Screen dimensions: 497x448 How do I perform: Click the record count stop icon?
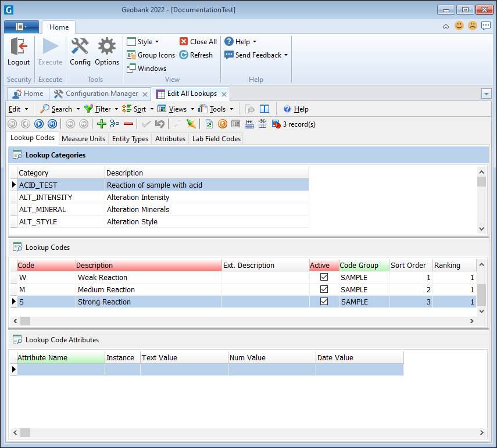click(x=276, y=124)
